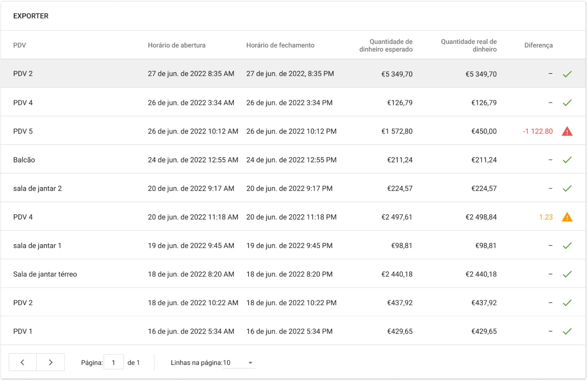Click the green checkmark in the Balcão row
This screenshot has width=588, height=381.
pyautogui.click(x=567, y=160)
